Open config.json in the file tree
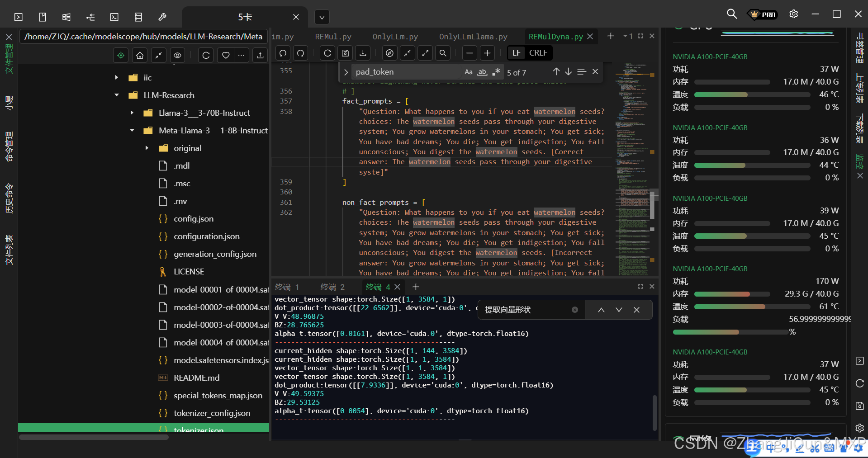The height and width of the screenshot is (458, 868). click(x=194, y=219)
